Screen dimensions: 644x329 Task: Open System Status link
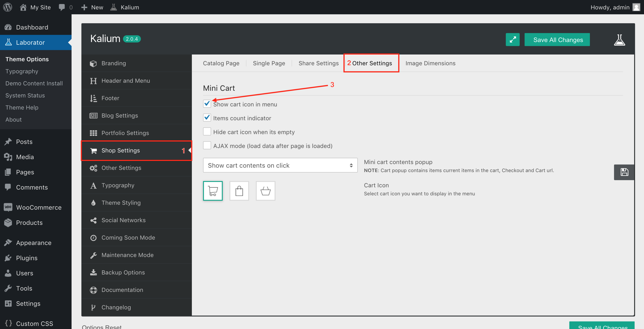[25, 95]
